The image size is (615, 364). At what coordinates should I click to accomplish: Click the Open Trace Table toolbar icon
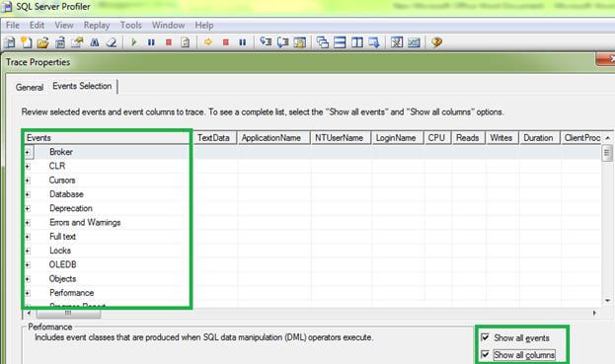point(60,42)
